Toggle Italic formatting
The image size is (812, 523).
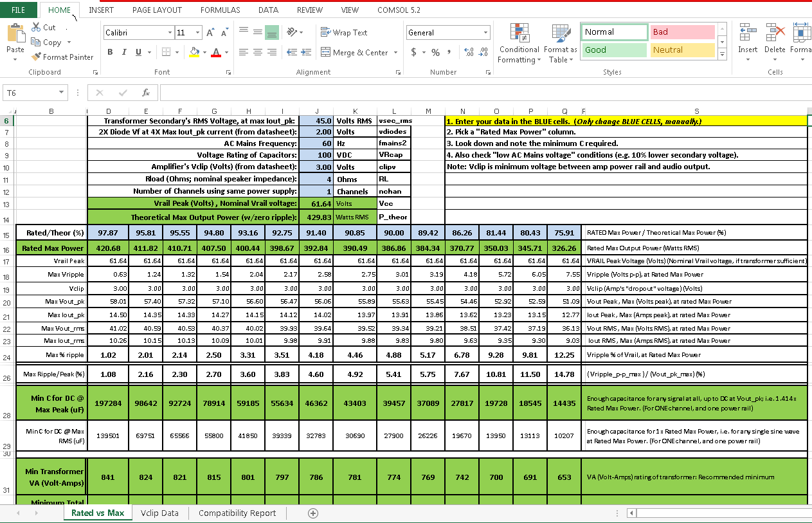123,52
